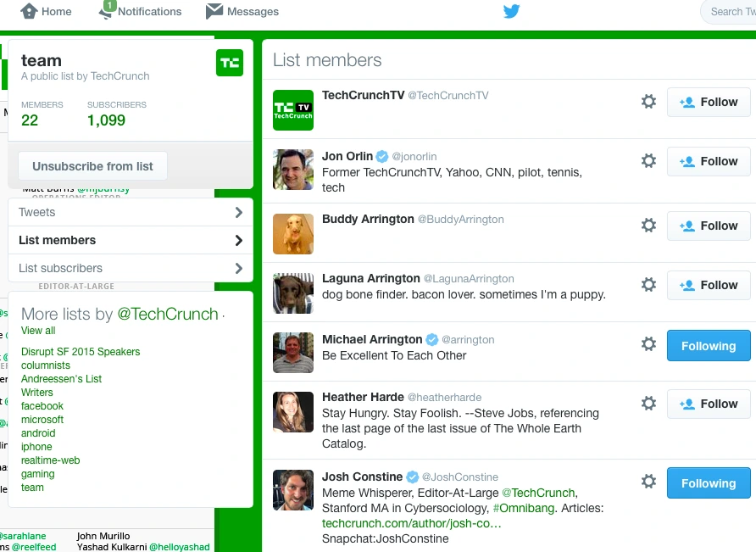756x552 pixels.
Task: Click Michael Arrington's verified badge
Action: (x=432, y=340)
